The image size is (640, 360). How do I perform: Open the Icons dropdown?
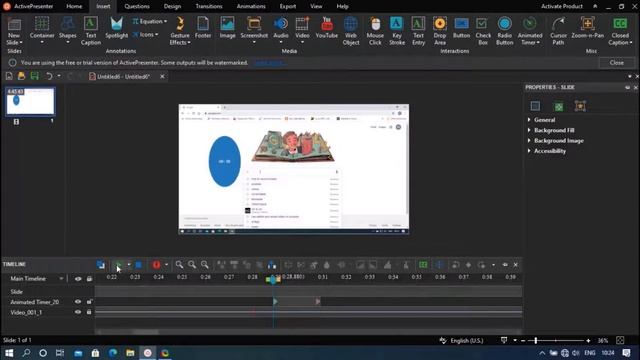(145, 35)
